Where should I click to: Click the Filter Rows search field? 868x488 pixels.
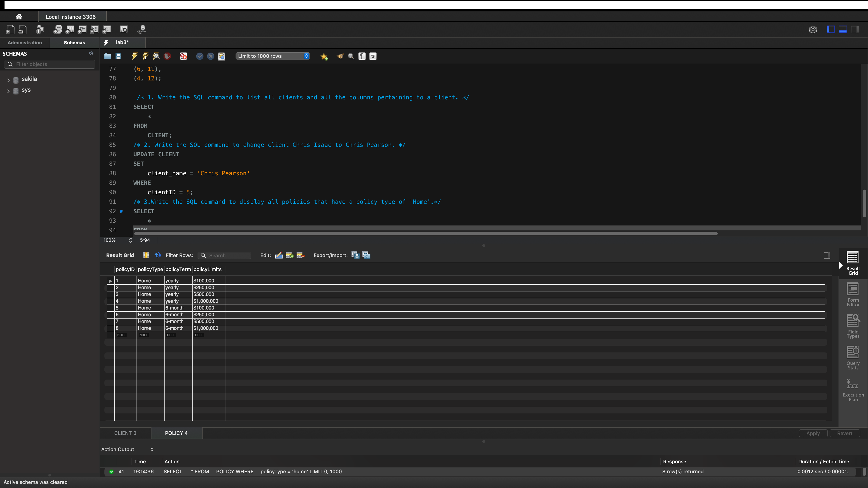(224, 255)
